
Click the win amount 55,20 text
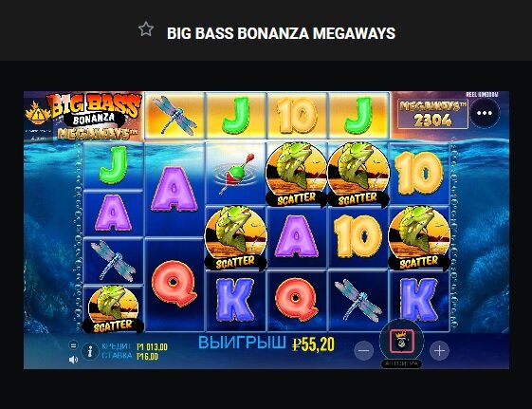313,344
